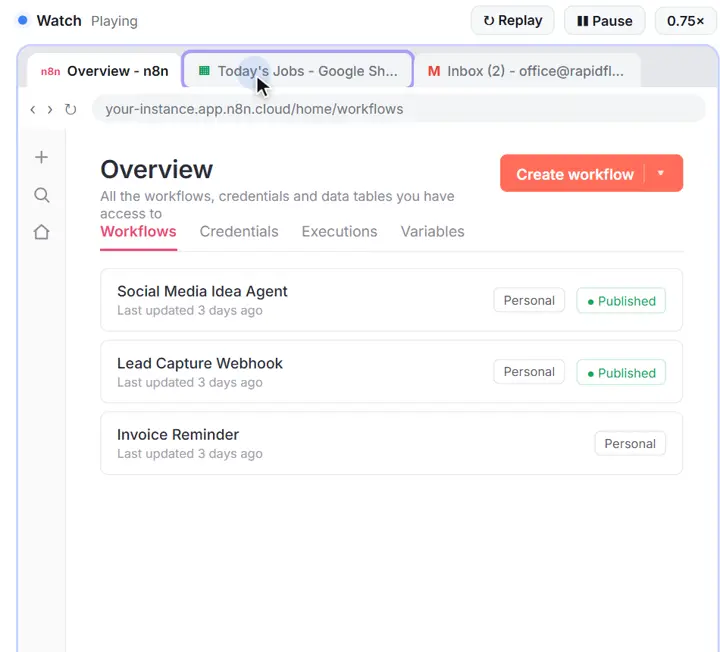Switch to the Today's Jobs Google Sheets tab
The height and width of the screenshot is (652, 720).
pos(298,70)
